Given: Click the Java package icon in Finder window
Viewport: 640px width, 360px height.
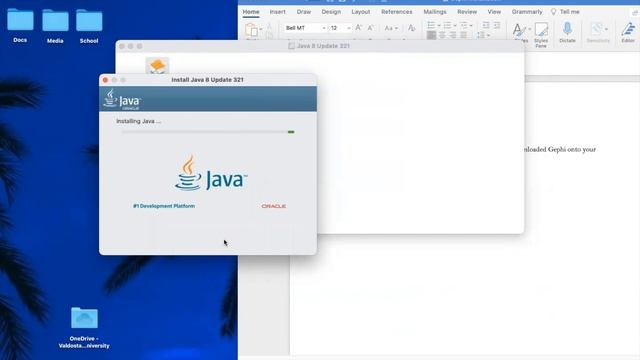Looking at the screenshot, I should (x=157, y=66).
